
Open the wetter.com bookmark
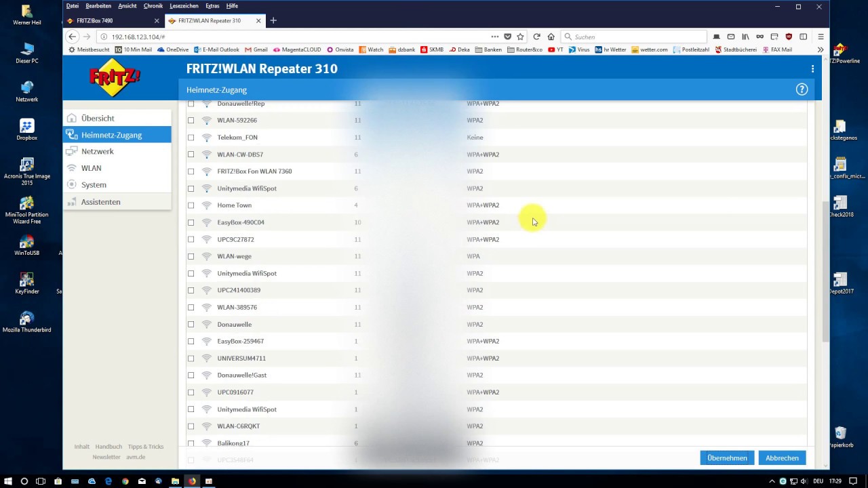(x=649, y=49)
